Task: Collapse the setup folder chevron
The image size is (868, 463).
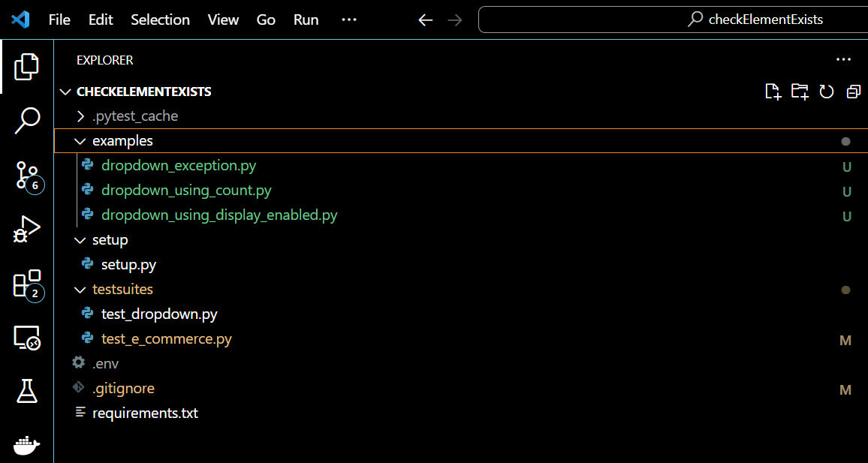Action: coord(80,239)
